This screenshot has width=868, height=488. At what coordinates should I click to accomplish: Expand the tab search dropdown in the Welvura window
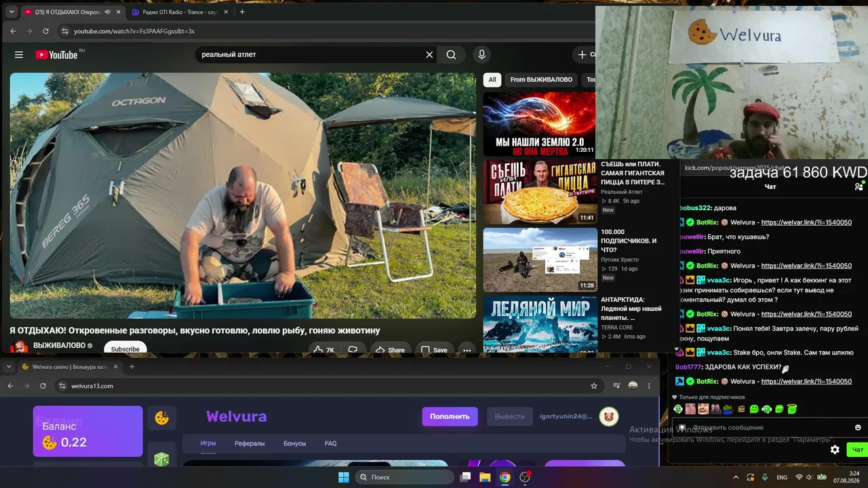(8, 367)
